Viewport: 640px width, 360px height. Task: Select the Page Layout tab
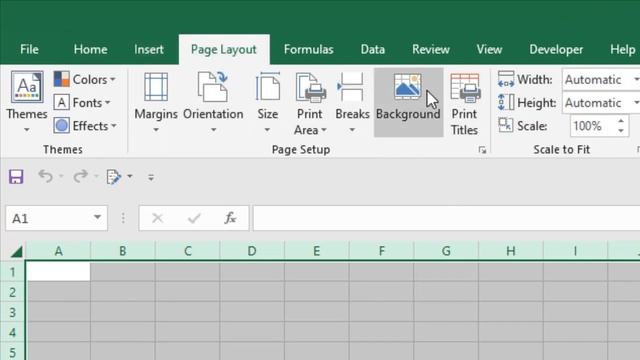click(x=224, y=49)
